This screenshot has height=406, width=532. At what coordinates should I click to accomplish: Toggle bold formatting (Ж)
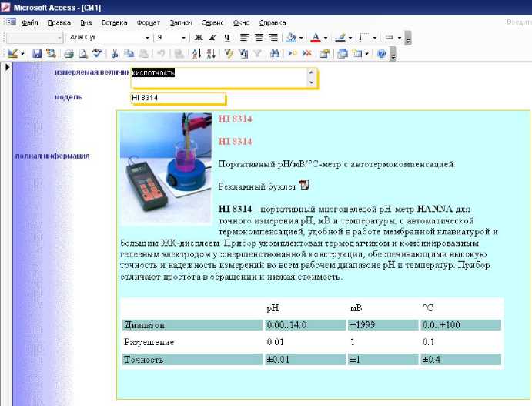(199, 37)
